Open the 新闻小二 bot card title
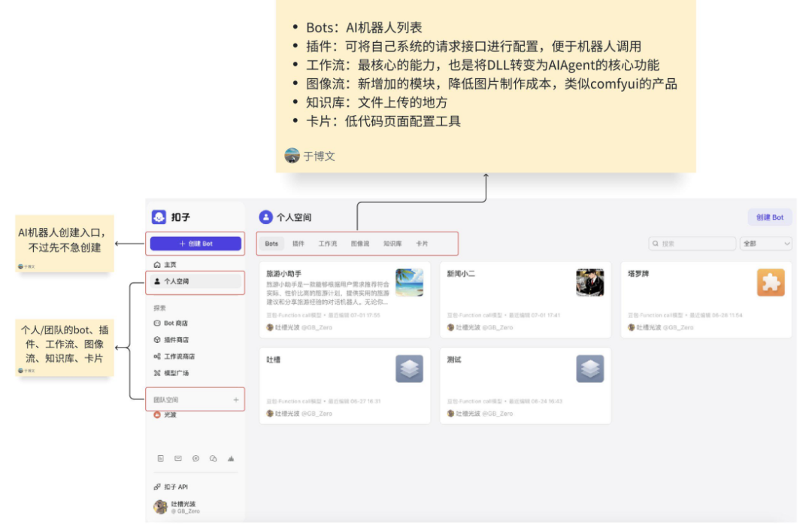Screen dimensions: 812x531 click(461, 274)
